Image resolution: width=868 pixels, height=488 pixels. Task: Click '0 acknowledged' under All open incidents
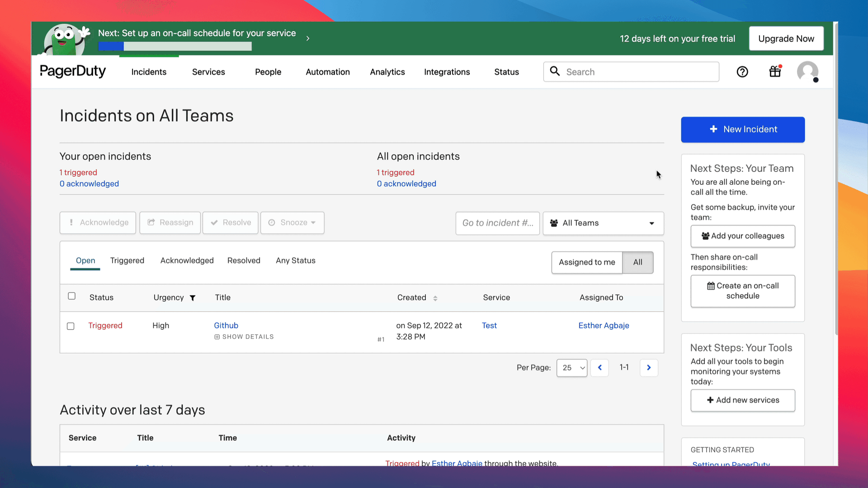[x=406, y=184]
